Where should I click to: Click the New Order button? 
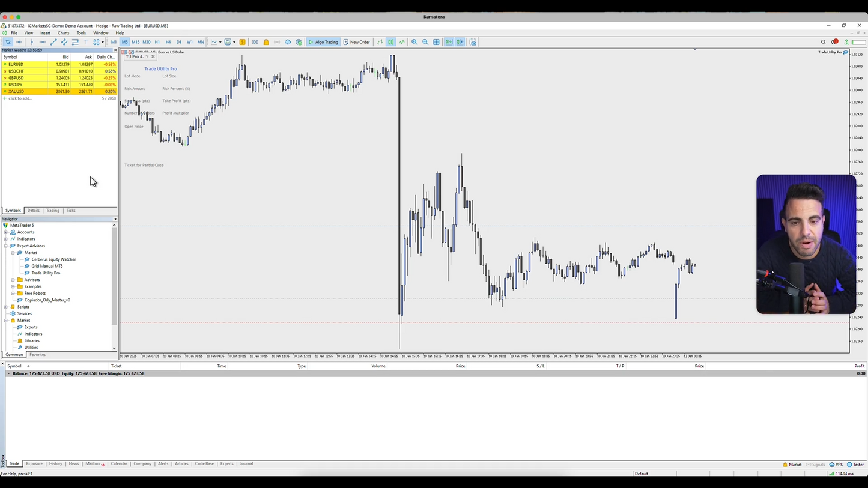coord(356,42)
